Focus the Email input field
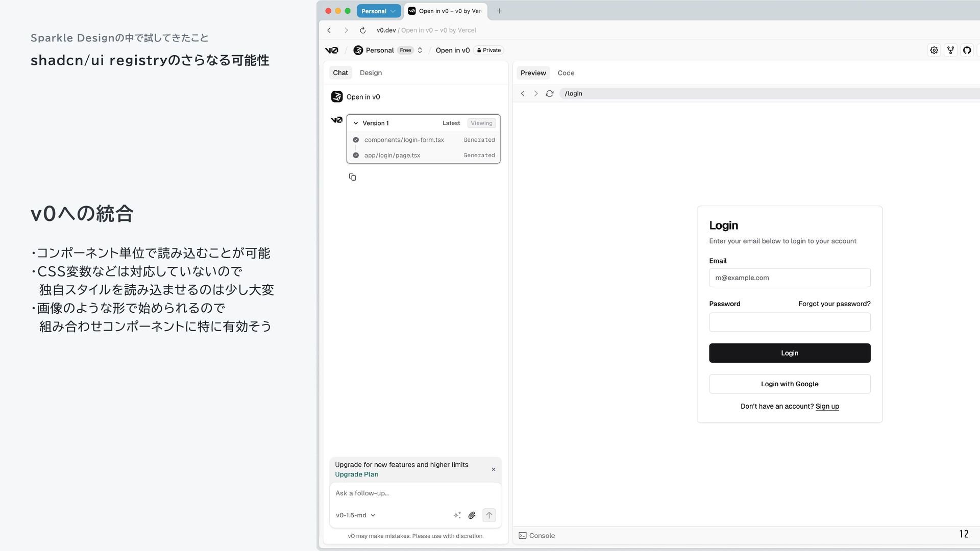Screen dimensions: 980x551 tap(790, 278)
